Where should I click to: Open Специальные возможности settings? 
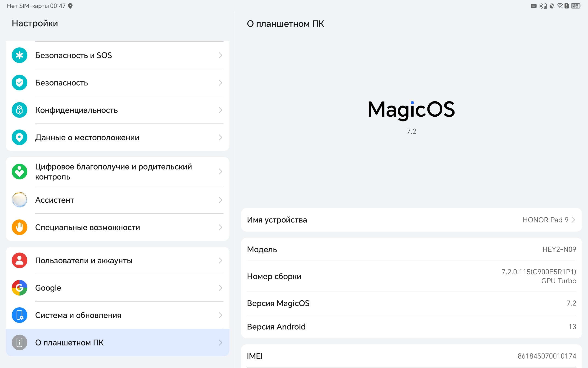[118, 227]
